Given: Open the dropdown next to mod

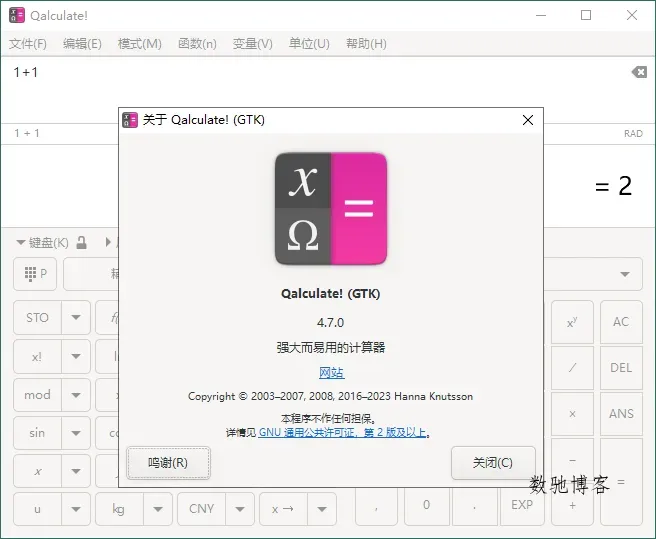Looking at the screenshot, I should (x=76, y=395).
